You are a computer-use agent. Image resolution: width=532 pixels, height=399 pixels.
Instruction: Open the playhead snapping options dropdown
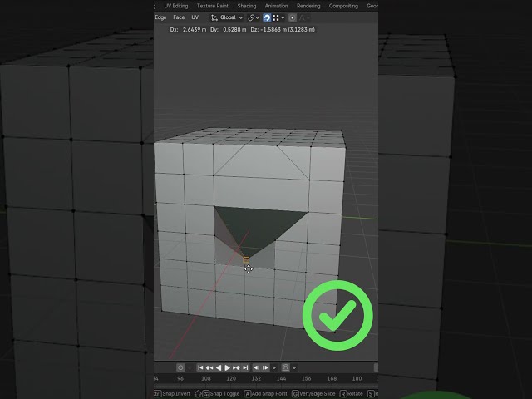point(294,367)
